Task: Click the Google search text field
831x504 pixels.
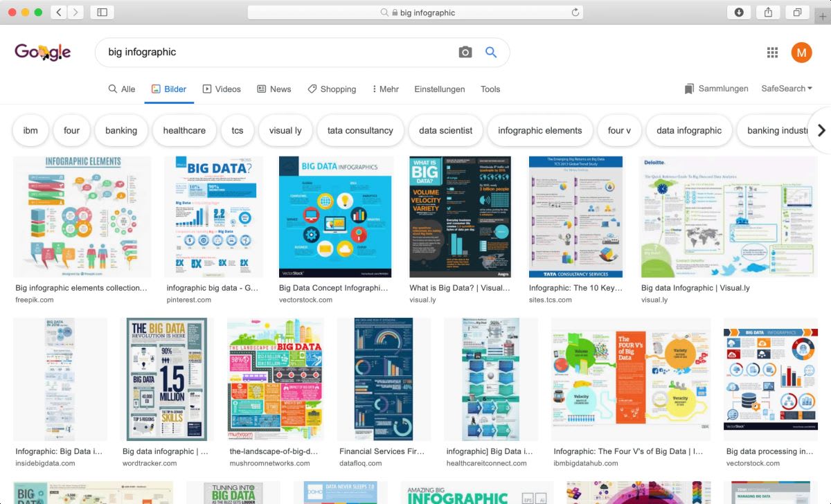Action: 277,52
